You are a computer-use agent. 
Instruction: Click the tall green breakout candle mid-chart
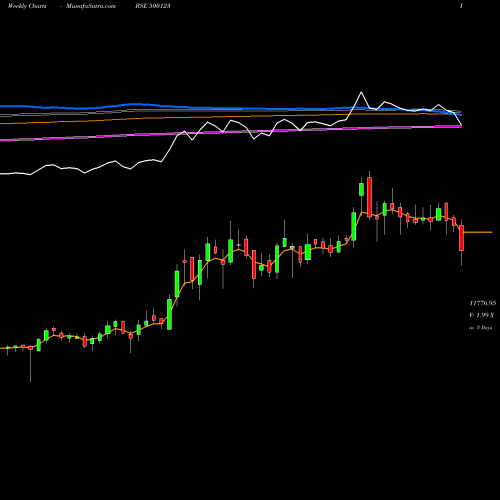pyautogui.click(x=169, y=314)
